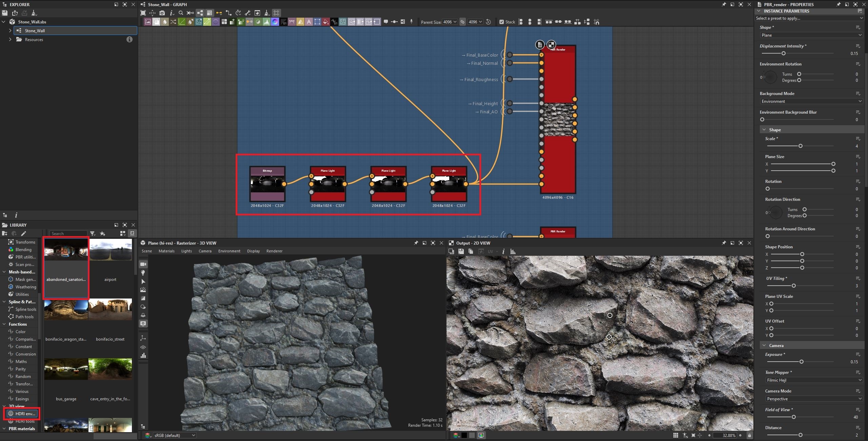Click the Library favorites star icon
Image resolution: width=868 pixels, height=441 pixels.
pos(102,233)
